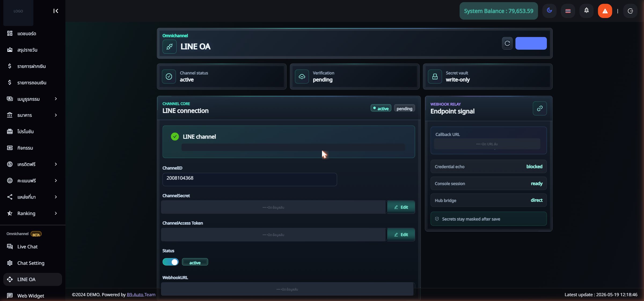The width and height of the screenshot is (644, 301).
Task: Click the source share icon
Action: 10,197
